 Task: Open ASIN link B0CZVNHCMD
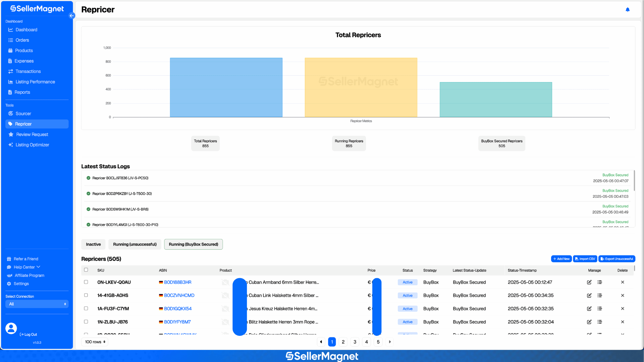179,295
